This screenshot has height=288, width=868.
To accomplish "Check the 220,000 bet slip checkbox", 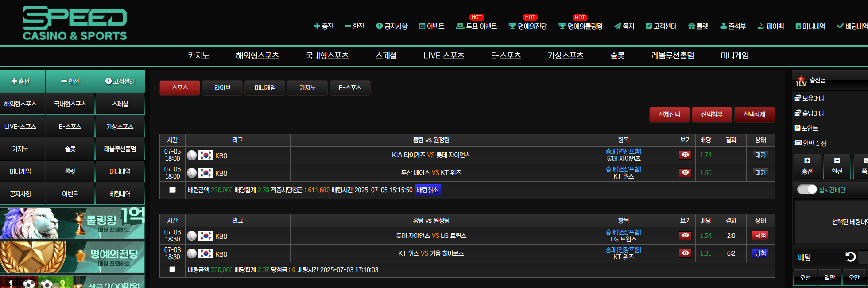I will pyautogui.click(x=172, y=190).
